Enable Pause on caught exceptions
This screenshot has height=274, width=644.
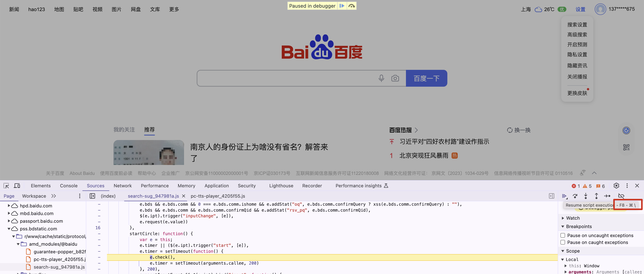563,242
